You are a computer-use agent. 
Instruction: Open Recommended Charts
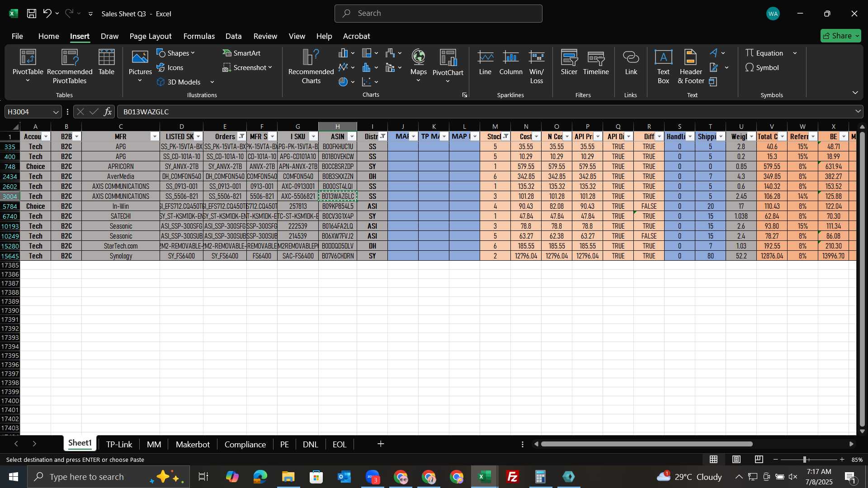point(311,67)
